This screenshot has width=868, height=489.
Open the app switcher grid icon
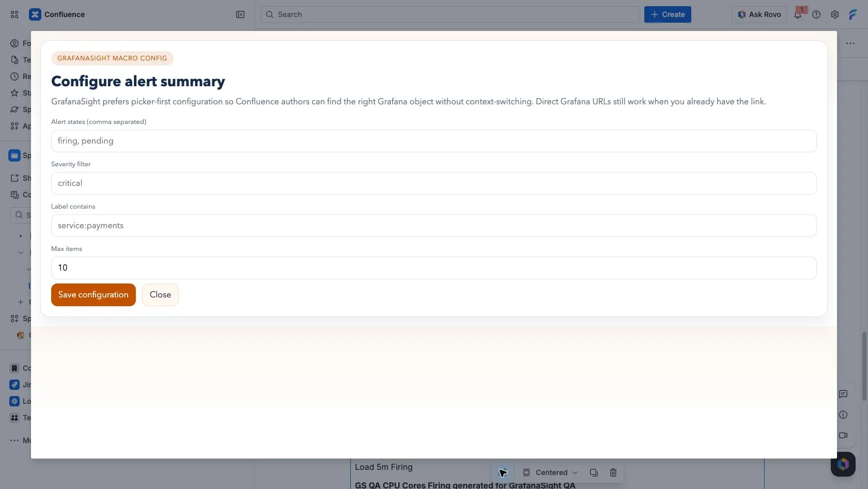coord(14,14)
